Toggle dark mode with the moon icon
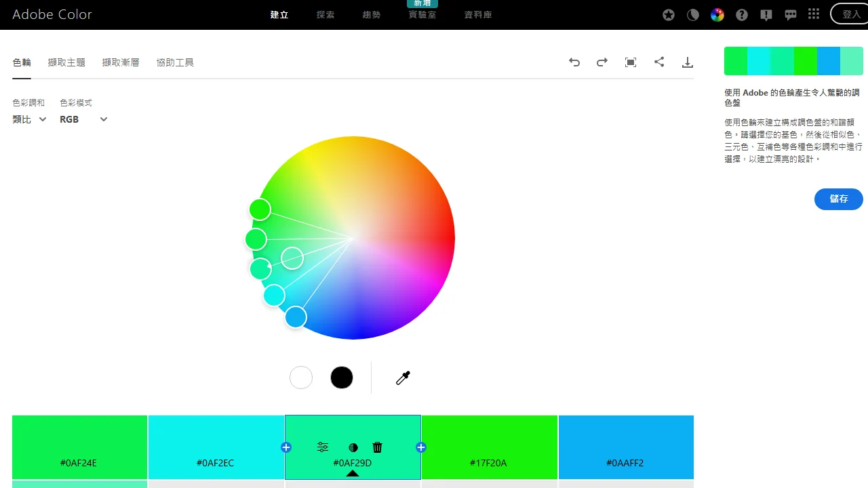Viewport: 868px width, 488px height. point(692,14)
